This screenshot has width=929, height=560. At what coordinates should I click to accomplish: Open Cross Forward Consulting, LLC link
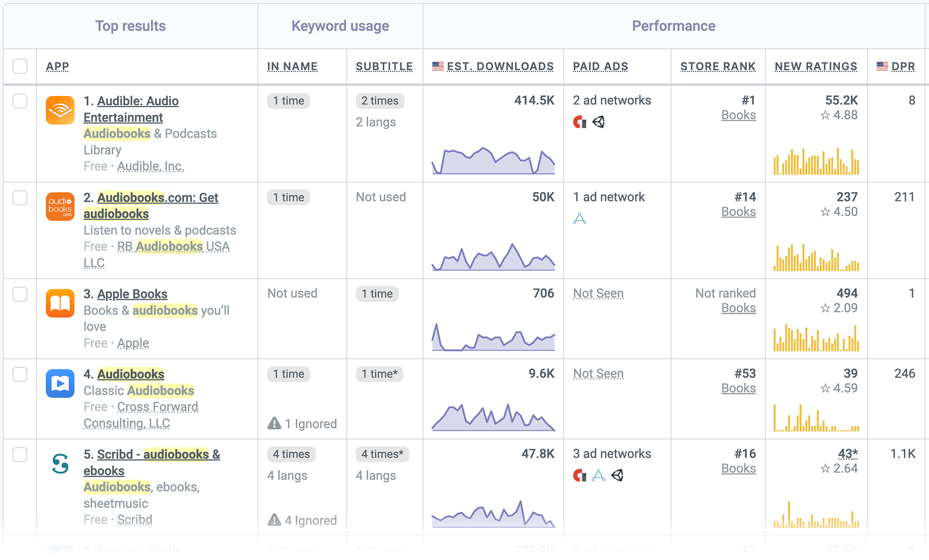(141, 415)
